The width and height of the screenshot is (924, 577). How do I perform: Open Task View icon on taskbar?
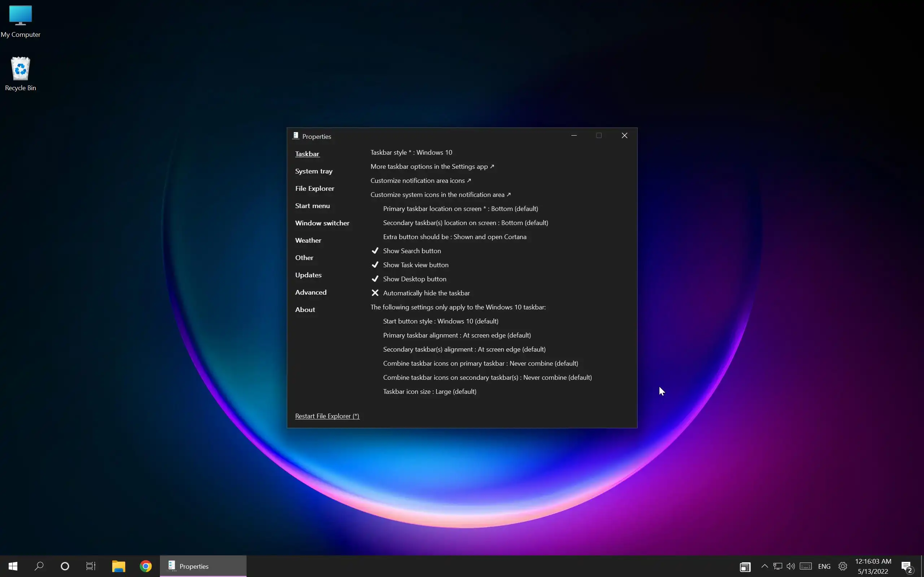91,566
